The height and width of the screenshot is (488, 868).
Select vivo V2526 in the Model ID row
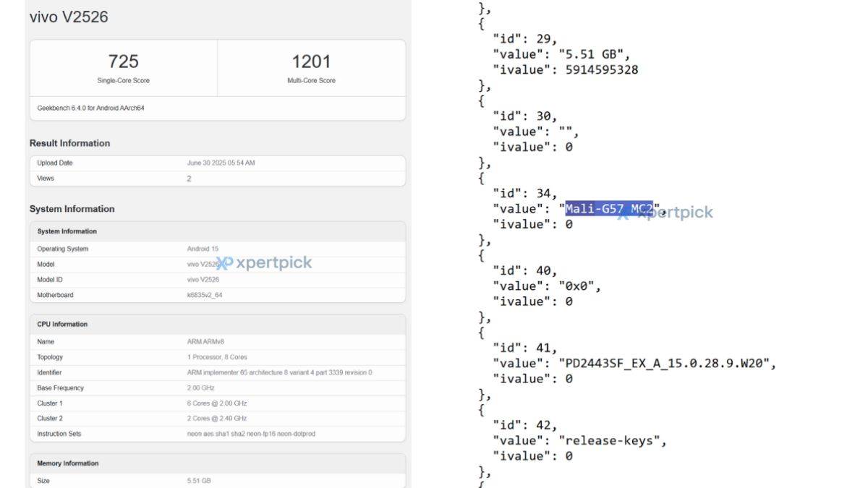(203, 279)
